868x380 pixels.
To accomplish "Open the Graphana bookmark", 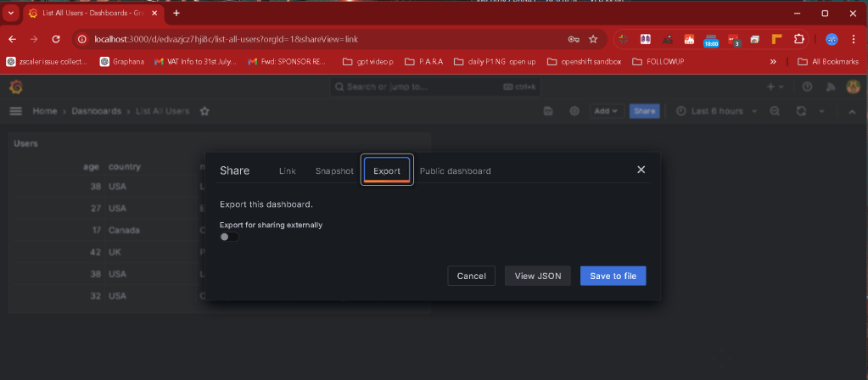I will pos(122,62).
